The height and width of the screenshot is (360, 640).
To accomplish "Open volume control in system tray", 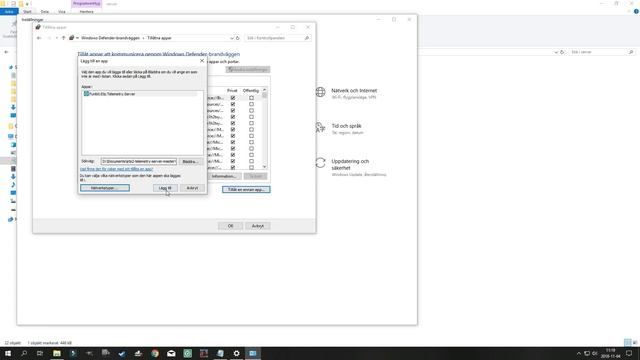I will coord(595,353).
